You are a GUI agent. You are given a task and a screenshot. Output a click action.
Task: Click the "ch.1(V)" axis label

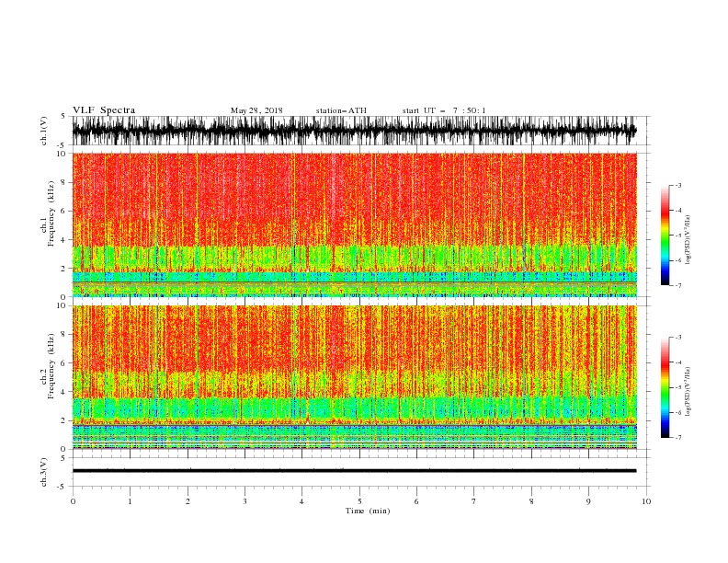(44, 131)
